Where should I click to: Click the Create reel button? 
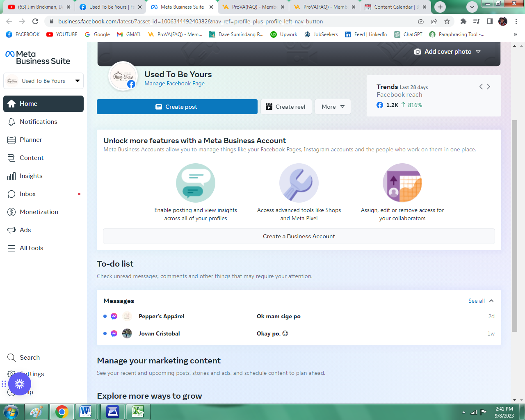click(286, 107)
